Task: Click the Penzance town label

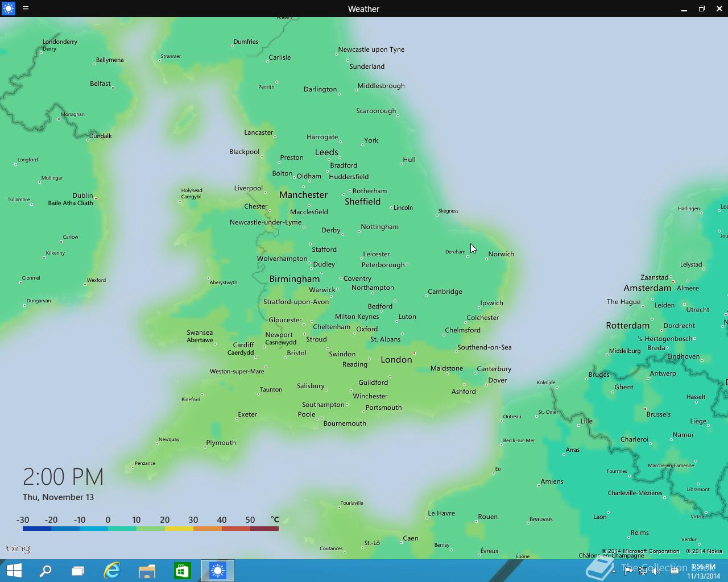Action: tap(145, 463)
